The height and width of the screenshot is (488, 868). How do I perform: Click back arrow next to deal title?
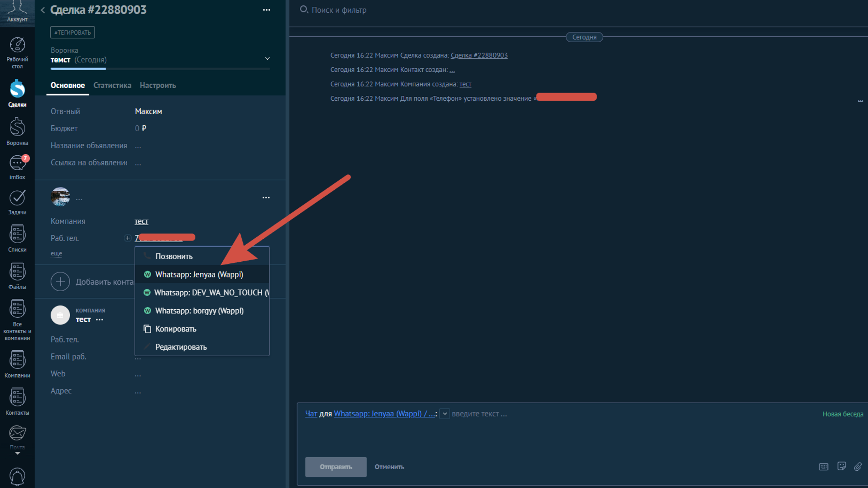(43, 10)
